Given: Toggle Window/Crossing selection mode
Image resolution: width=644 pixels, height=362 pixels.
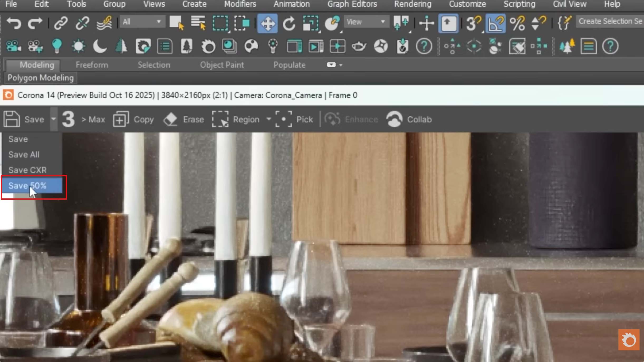Looking at the screenshot, I should [x=242, y=23].
